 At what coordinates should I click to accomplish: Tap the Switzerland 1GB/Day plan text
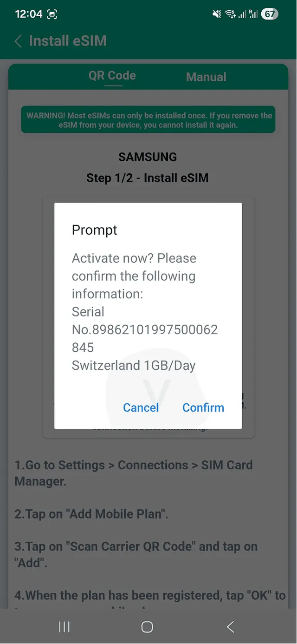point(134,365)
